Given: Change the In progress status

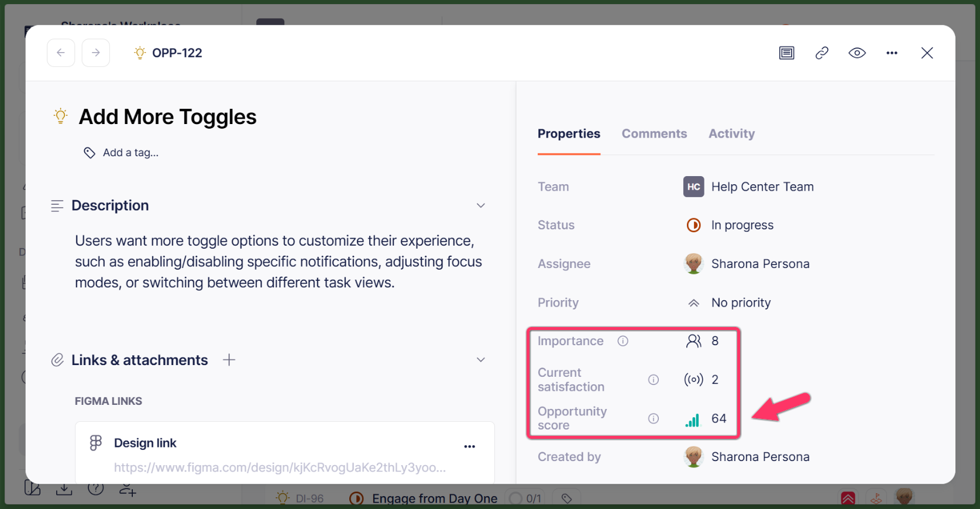Looking at the screenshot, I should 742,225.
